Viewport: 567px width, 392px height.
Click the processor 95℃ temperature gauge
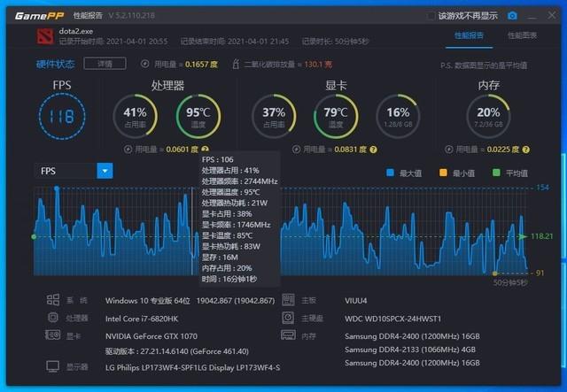click(x=198, y=116)
